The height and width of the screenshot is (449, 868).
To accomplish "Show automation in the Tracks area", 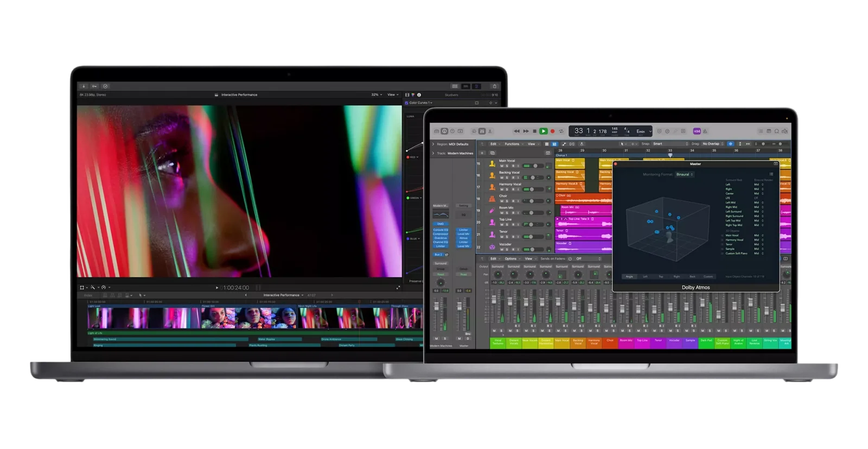I will [x=564, y=144].
